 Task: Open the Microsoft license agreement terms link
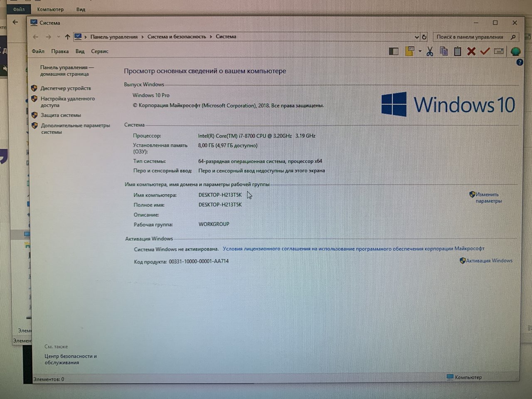coord(354,249)
